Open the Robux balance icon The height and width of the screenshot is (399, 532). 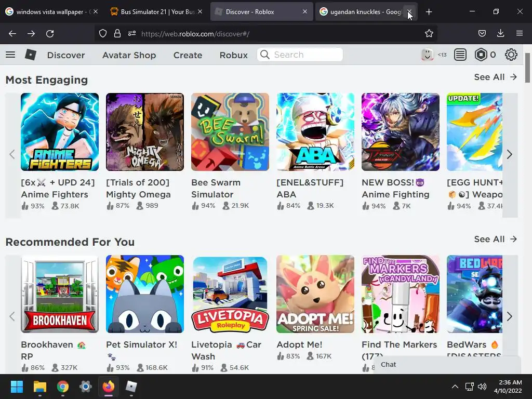[481, 55]
